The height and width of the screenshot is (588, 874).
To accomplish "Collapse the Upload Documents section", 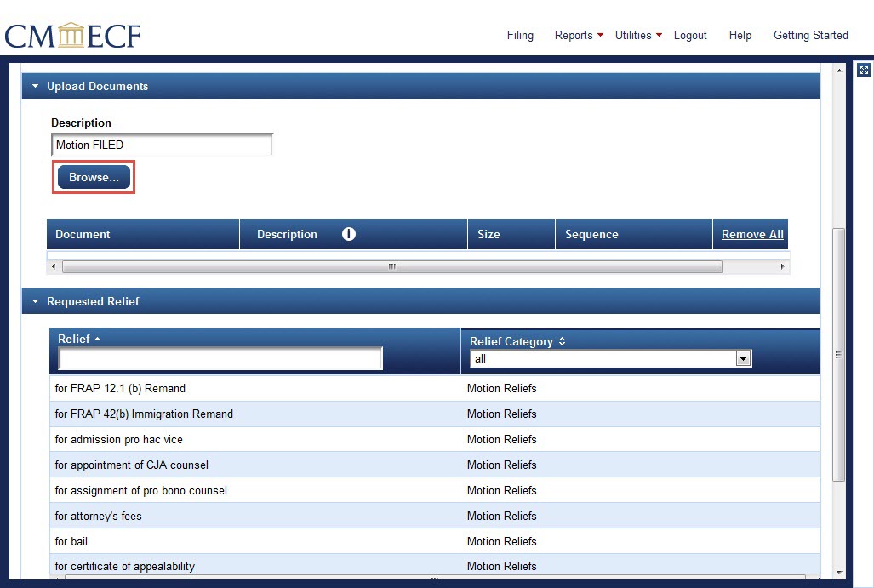I will (x=35, y=86).
